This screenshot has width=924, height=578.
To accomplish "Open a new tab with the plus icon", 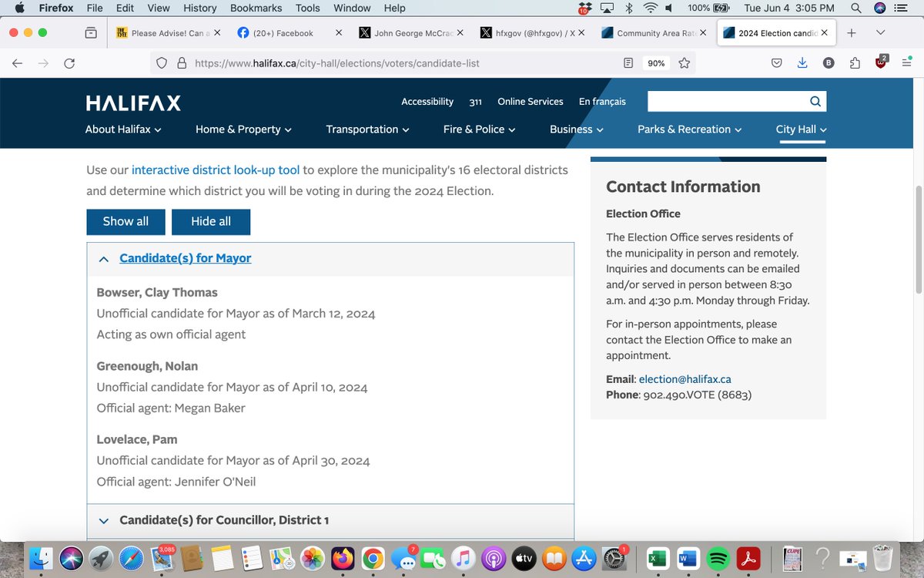I will point(852,32).
